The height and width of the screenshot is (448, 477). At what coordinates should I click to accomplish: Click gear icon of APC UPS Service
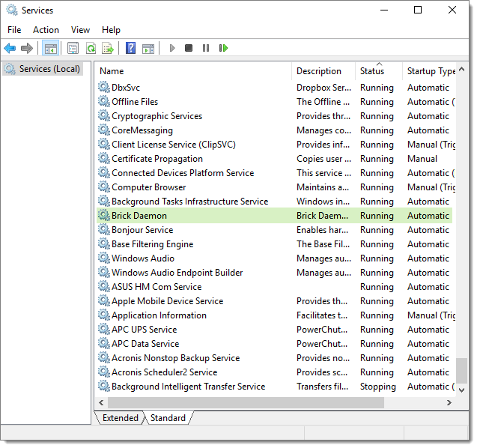pos(104,330)
